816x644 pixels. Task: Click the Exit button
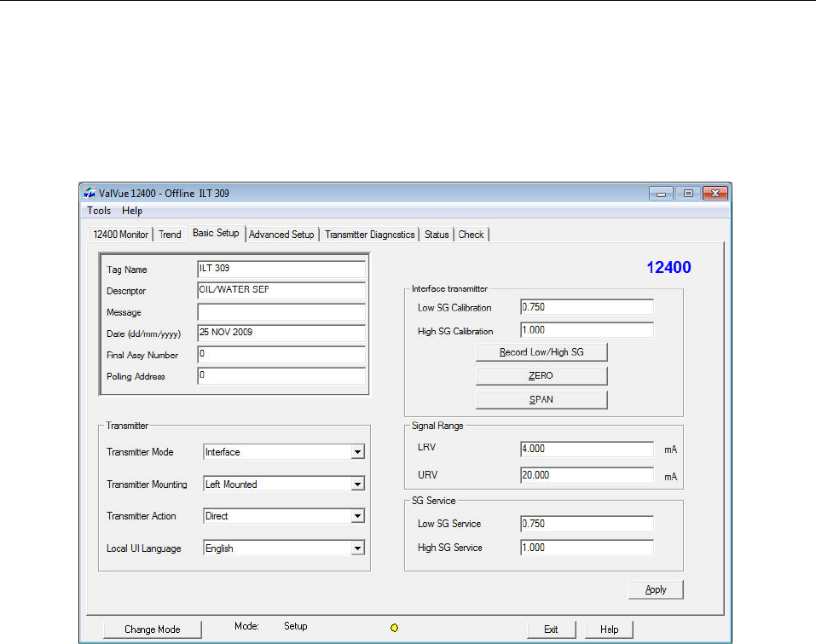(x=551, y=629)
